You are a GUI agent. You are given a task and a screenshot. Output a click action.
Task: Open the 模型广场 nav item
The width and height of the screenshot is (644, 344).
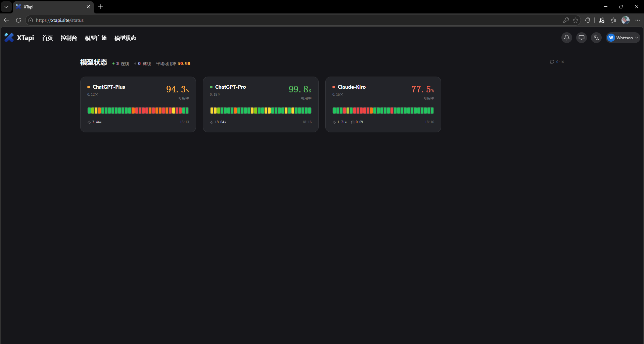(x=96, y=38)
